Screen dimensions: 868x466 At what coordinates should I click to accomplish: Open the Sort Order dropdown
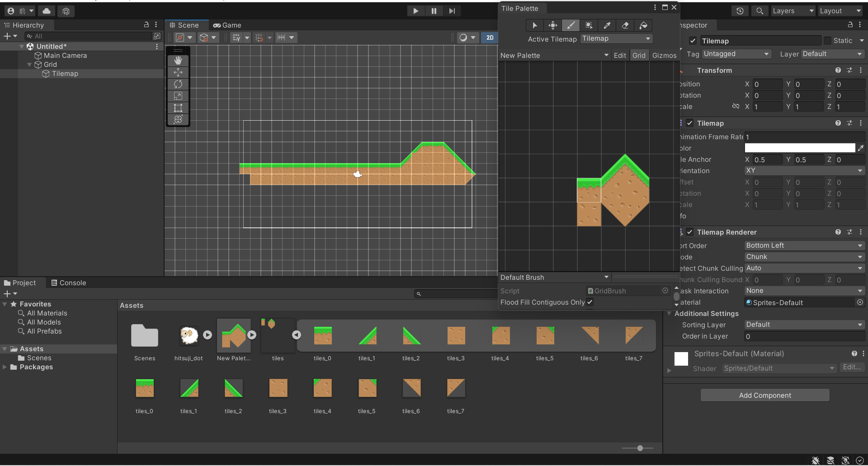(804, 245)
